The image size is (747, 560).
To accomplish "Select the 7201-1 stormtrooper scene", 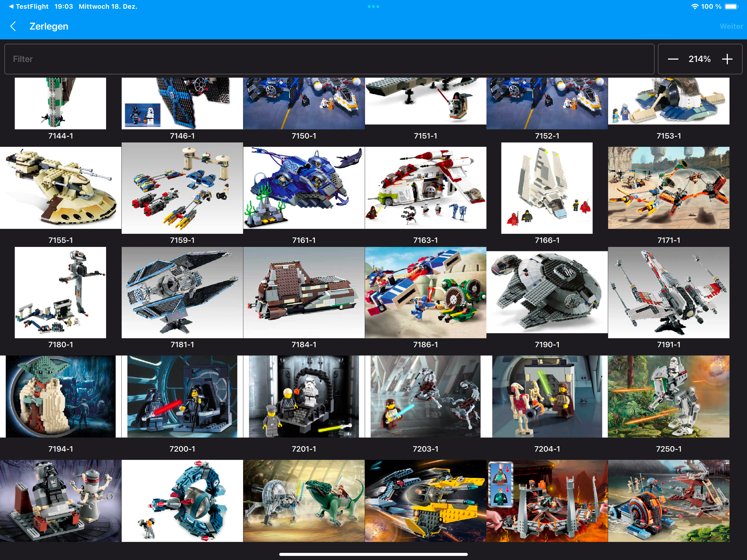I will [304, 396].
